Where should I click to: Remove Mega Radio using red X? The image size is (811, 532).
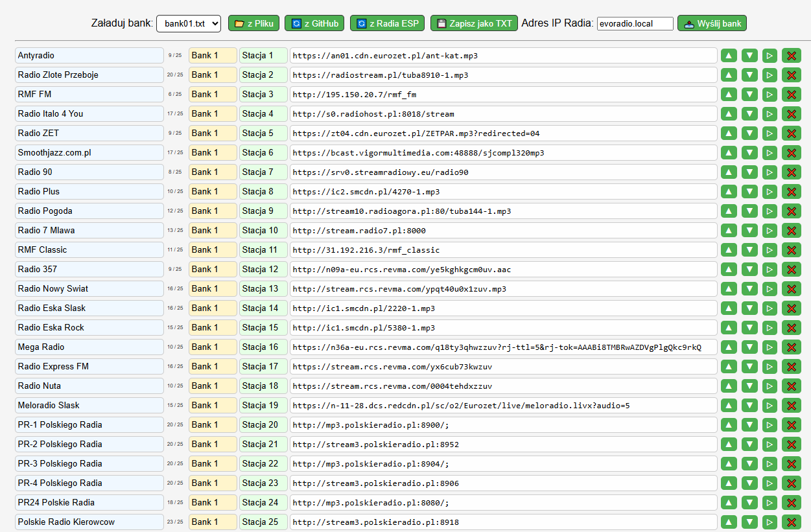click(791, 347)
